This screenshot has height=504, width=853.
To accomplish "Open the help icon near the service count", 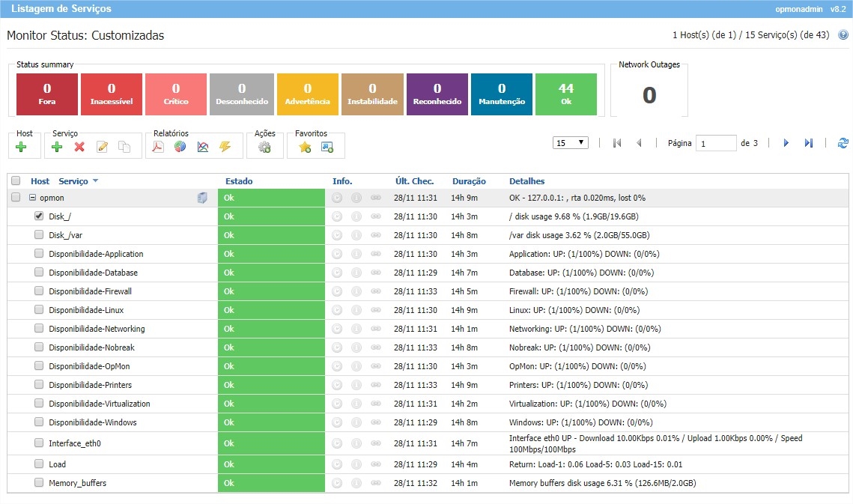I will point(843,34).
